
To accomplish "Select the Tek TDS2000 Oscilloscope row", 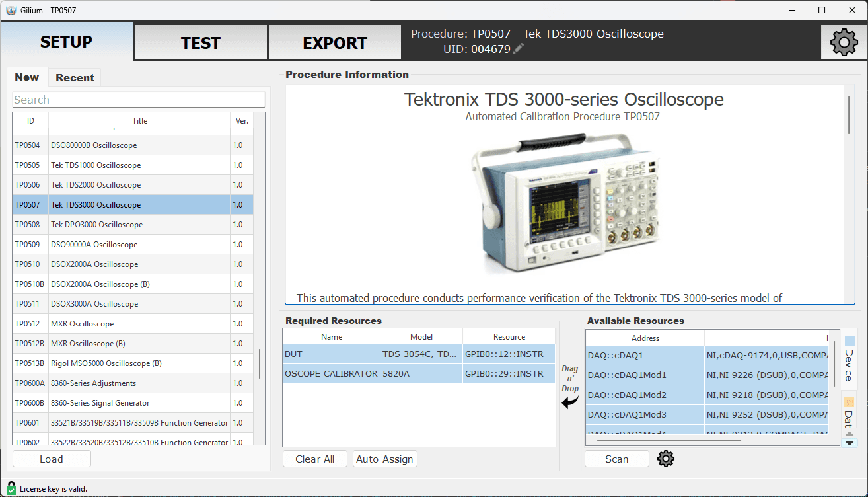I will pyautogui.click(x=133, y=185).
